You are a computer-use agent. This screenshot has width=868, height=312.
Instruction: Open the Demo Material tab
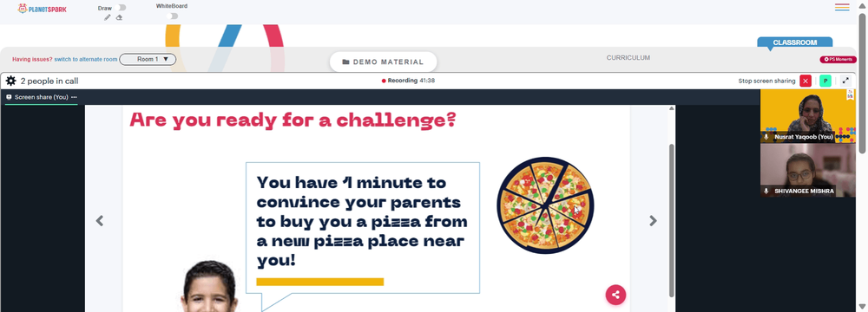click(x=383, y=62)
